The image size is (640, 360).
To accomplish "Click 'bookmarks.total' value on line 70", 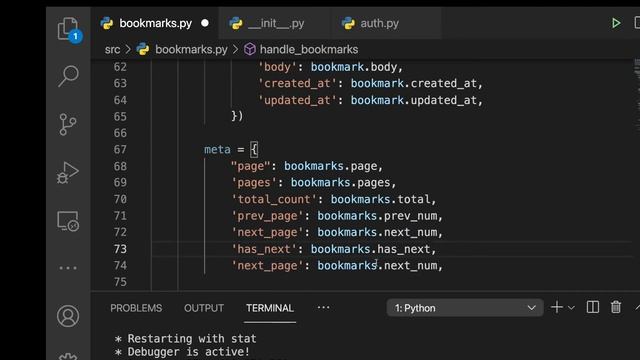I will click(x=380, y=199).
